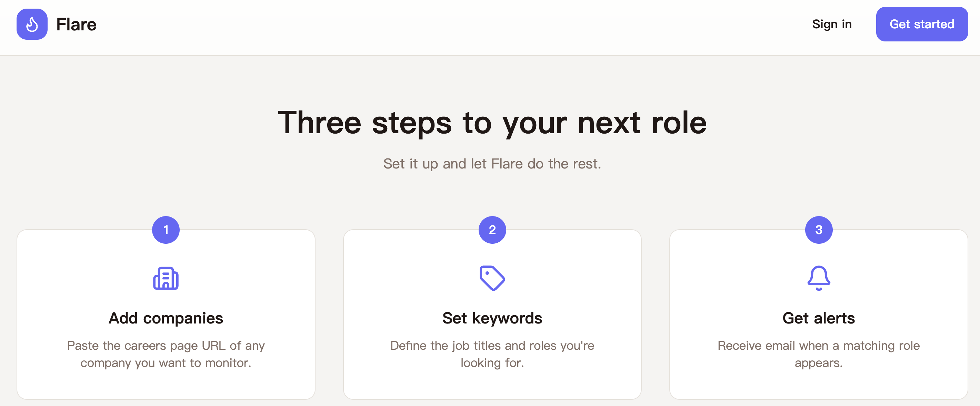The height and width of the screenshot is (406, 980).
Task: Click the job titles and roles description
Action: [492, 354]
